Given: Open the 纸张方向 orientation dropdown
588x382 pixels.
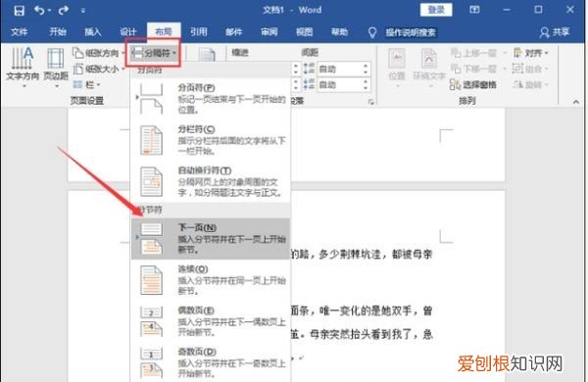Looking at the screenshot, I should (98, 53).
